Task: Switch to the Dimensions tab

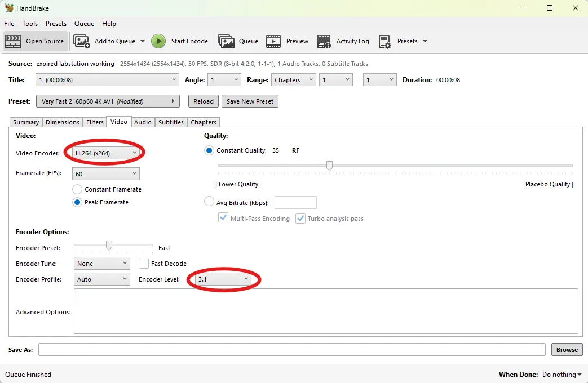Action: pyautogui.click(x=62, y=122)
